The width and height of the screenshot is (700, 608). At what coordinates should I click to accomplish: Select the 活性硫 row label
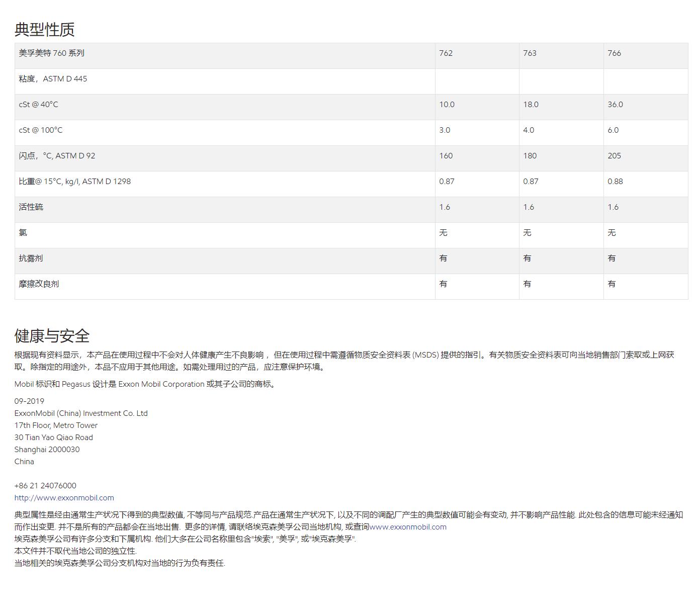coord(31,207)
